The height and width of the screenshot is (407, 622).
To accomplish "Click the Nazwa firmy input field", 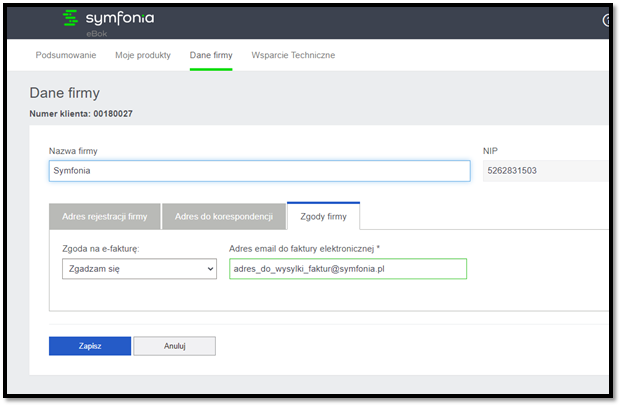I will (x=260, y=171).
